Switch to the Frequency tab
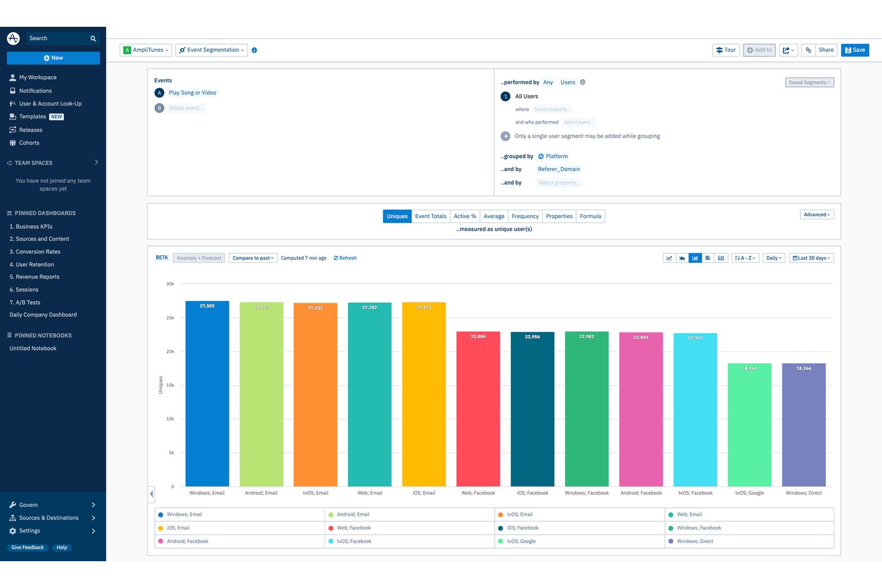Image resolution: width=882 pixels, height=588 pixels. 525,216
